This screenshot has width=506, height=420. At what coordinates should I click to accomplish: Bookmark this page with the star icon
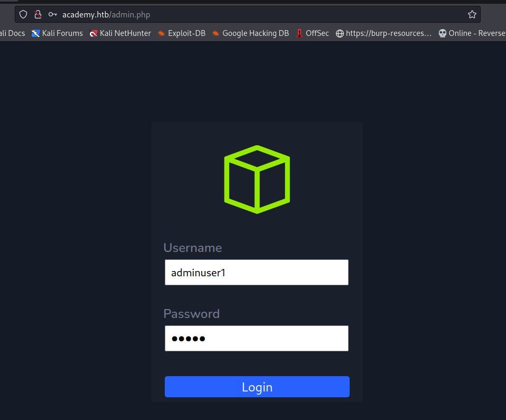472,14
